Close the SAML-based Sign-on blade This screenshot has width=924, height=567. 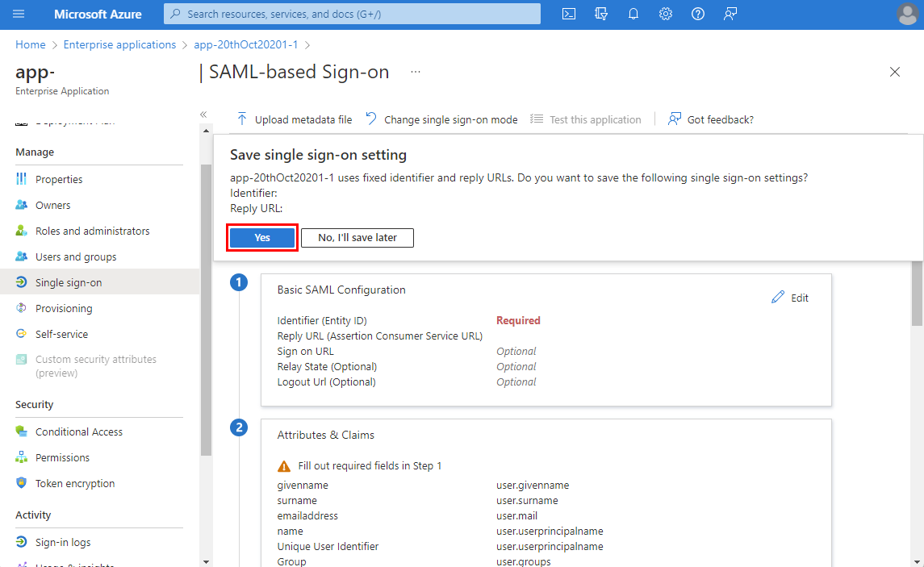click(x=894, y=72)
